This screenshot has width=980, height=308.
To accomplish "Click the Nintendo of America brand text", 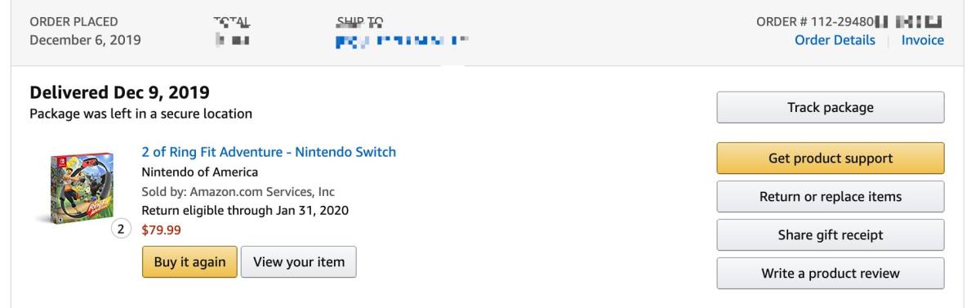I will [200, 172].
